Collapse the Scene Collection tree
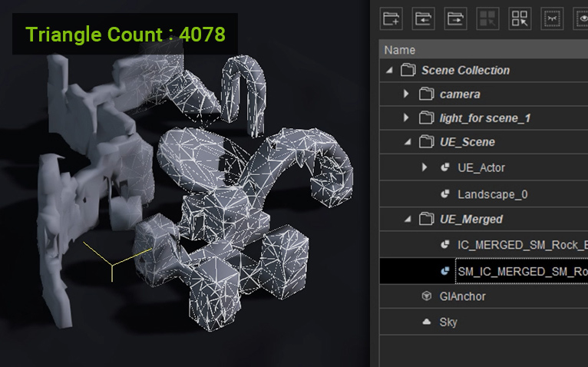Viewport: 588px width, 367px height. [x=388, y=71]
